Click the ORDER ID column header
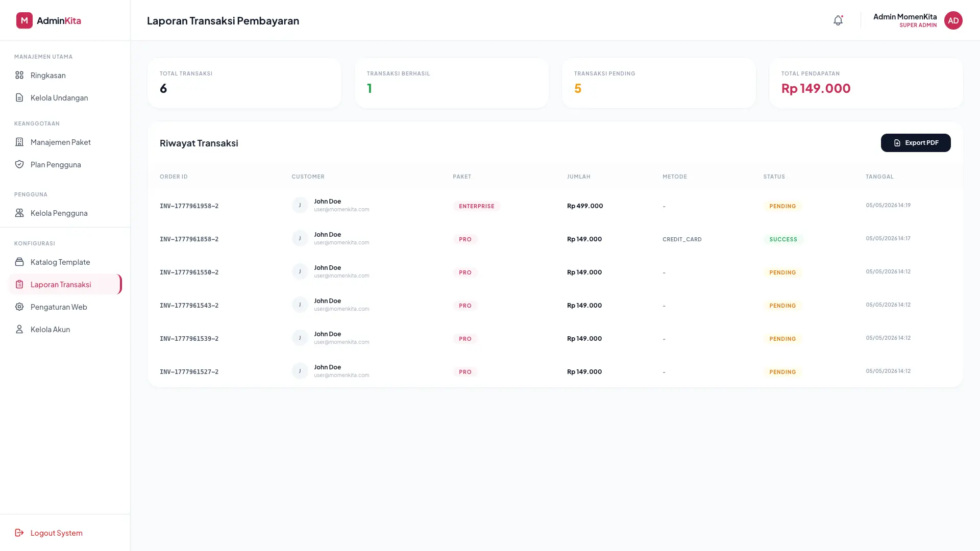 (174, 177)
